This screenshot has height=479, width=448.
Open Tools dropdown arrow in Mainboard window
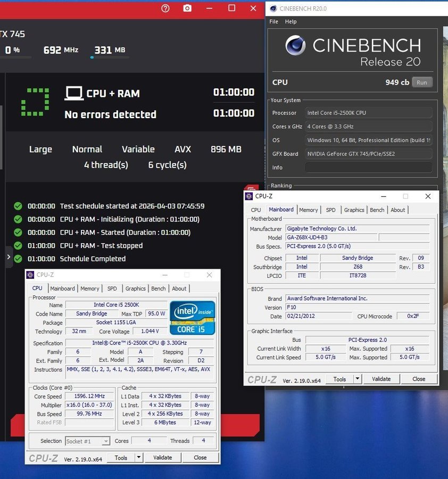tap(357, 379)
